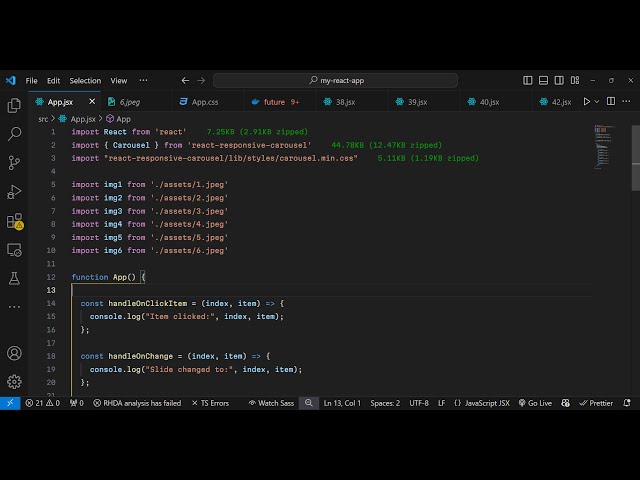Screen dimensions: 640x480
Task: Toggle Prettier formatter status
Action: [x=597, y=403]
